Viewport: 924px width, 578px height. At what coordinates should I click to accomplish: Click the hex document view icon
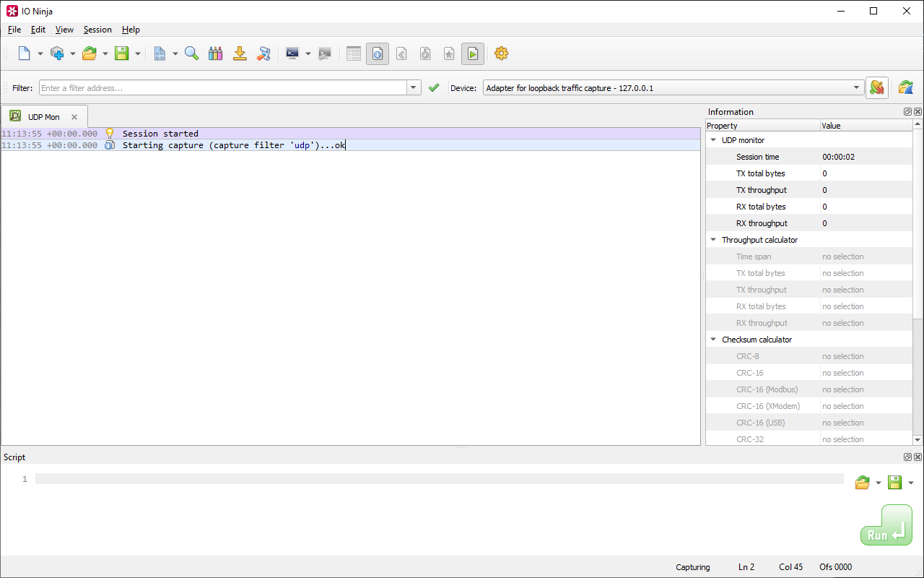160,53
